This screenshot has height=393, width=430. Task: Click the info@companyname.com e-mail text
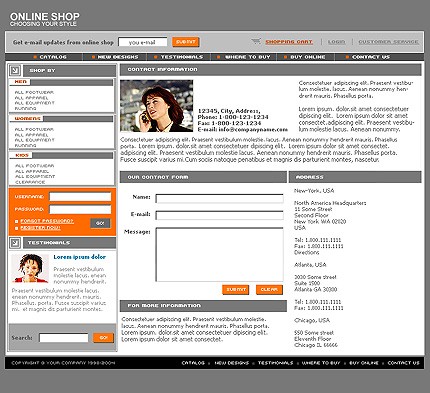(x=253, y=130)
